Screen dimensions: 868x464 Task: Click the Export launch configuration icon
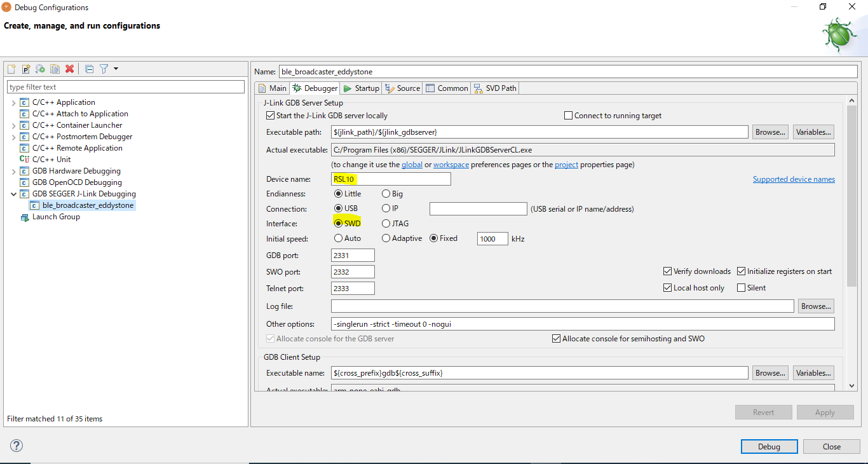[x=40, y=69]
